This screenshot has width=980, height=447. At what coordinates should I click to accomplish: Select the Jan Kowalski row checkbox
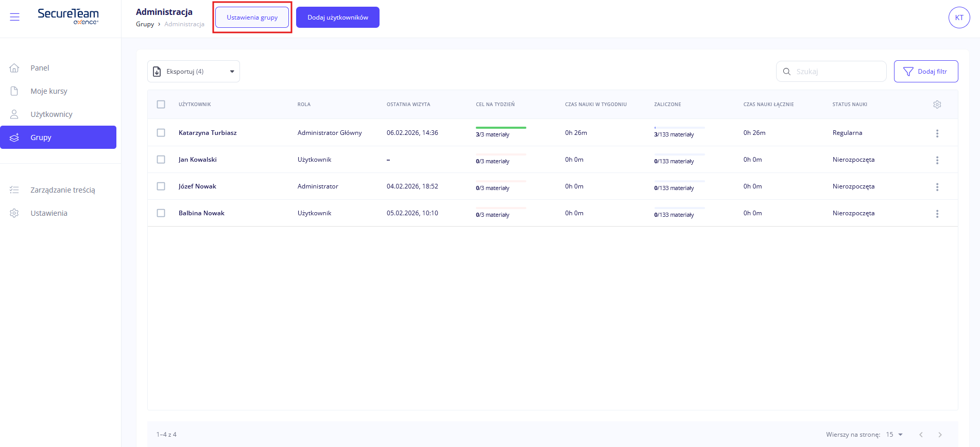pos(161,160)
